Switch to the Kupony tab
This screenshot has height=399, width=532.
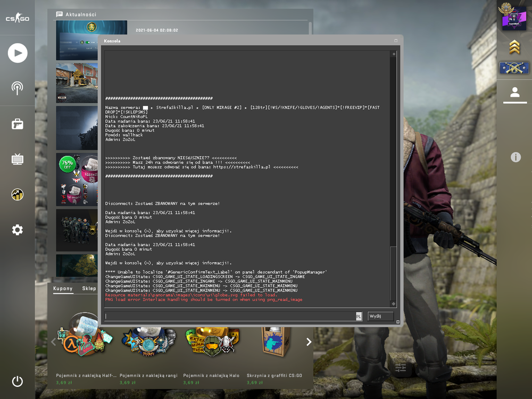click(x=63, y=288)
